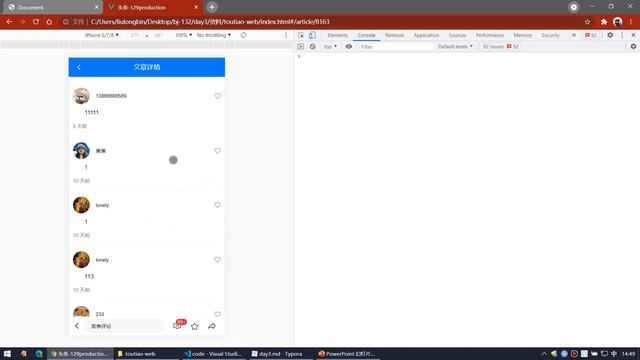Open the device toolbar more options menu
This screenshot has width=640, height=360.
[x=286, y=36]
